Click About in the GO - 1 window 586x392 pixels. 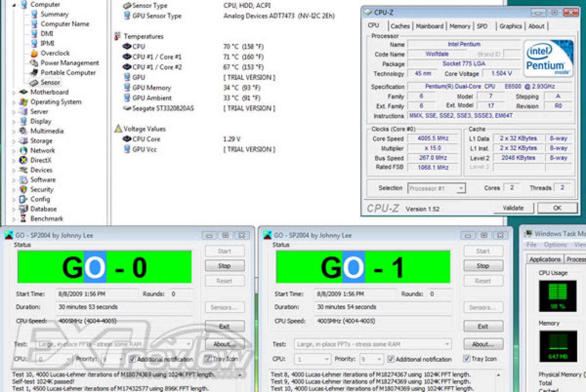[483, 344]
